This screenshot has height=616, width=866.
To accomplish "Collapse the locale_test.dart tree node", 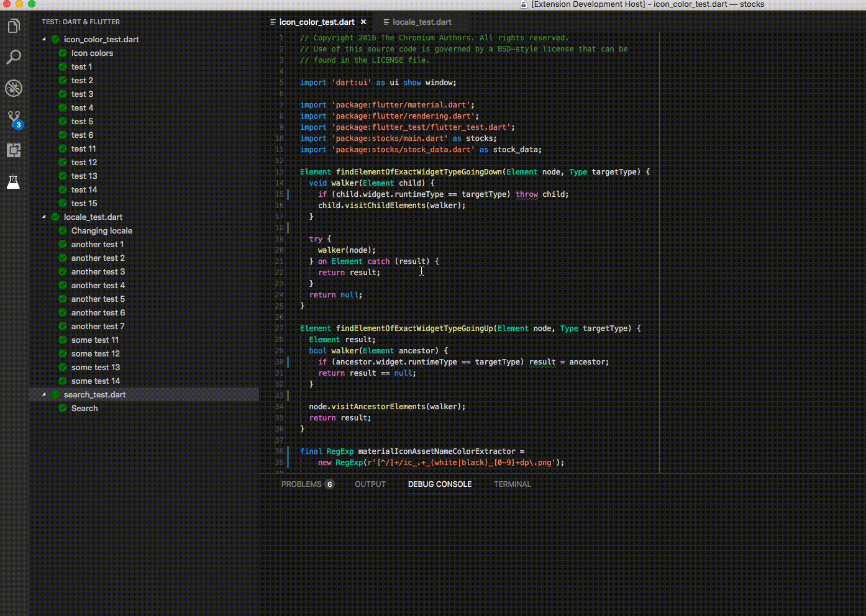I will pyautogui.click(x=44, y=217).
